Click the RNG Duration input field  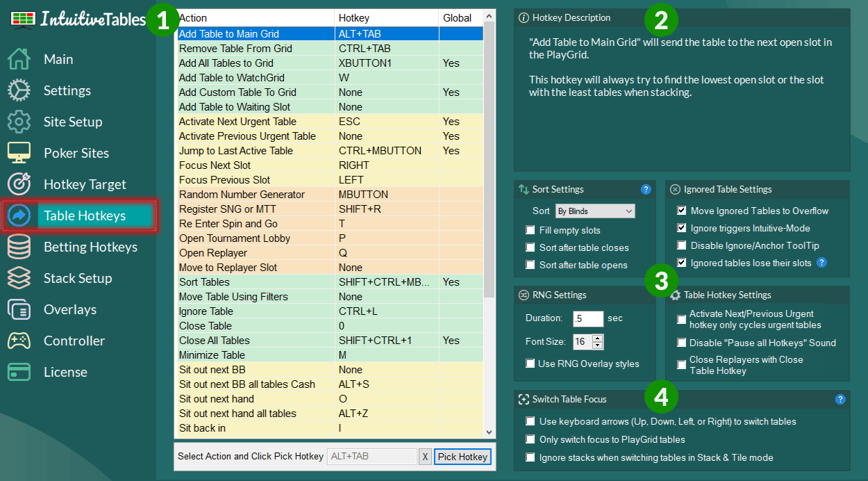click(587, 318)
